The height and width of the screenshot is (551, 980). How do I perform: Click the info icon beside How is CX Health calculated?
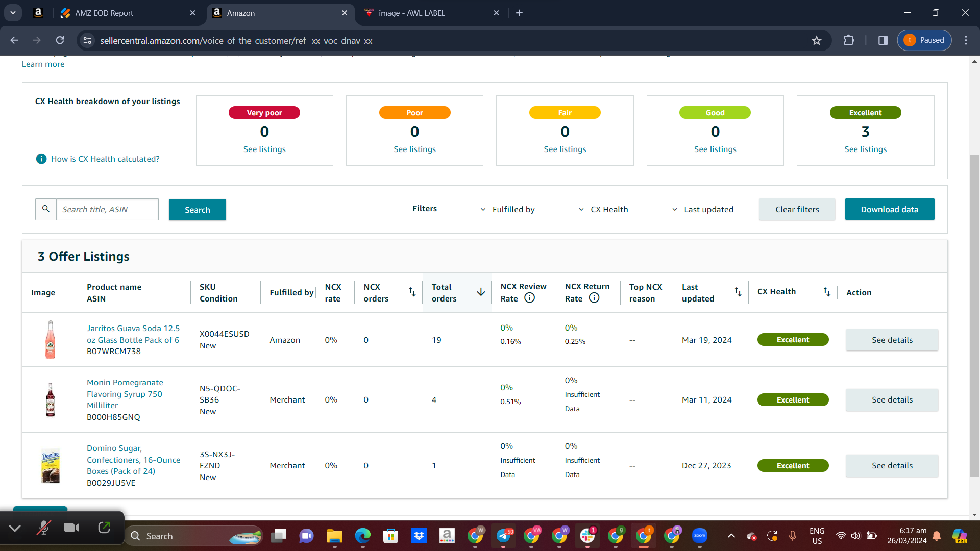[x=41, y=159]
